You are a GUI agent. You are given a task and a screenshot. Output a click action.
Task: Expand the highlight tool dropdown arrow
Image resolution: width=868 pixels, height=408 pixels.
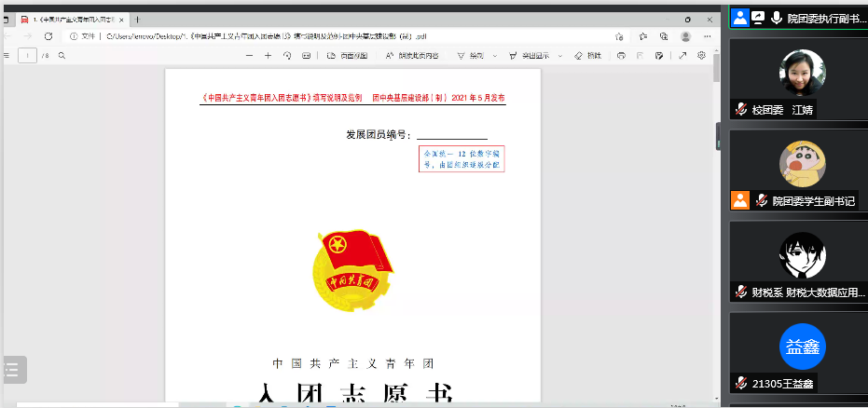(559, 55)
